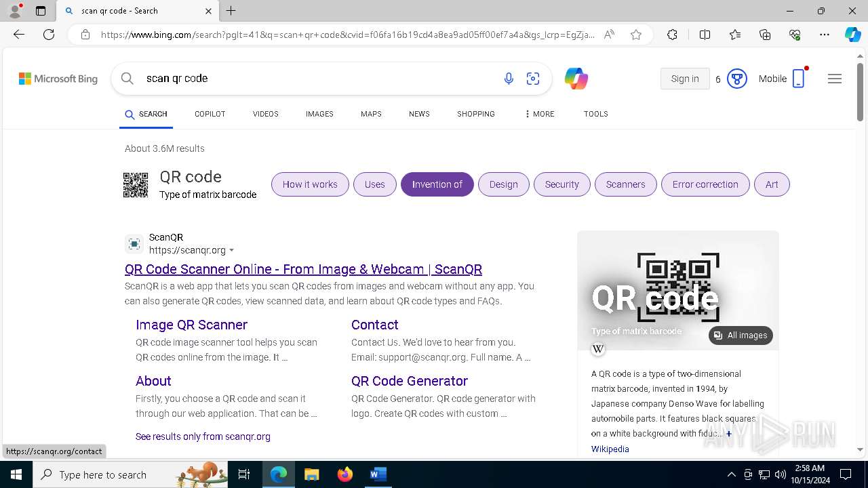The image size is (868, 488).
Task: Open 'About' sublink
Action: click(153, 381)
